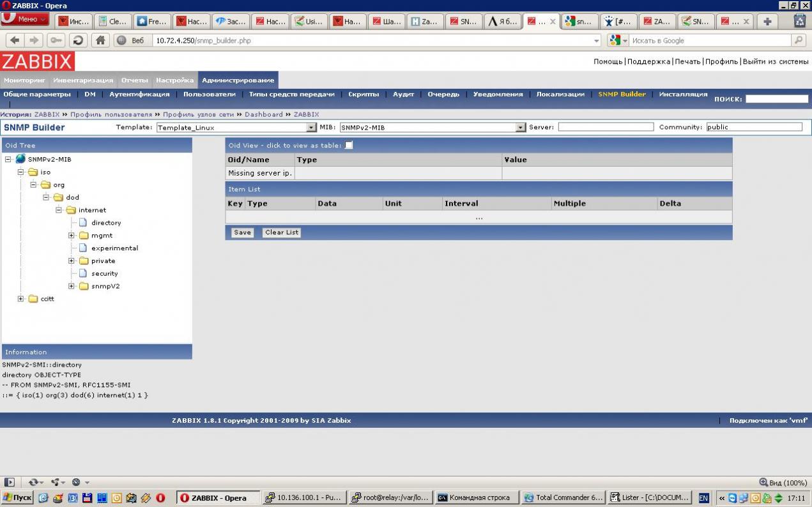This screenshot has height=507, width=812.
Task: Go to the home page icon
Action: click(x=100, y=40)
